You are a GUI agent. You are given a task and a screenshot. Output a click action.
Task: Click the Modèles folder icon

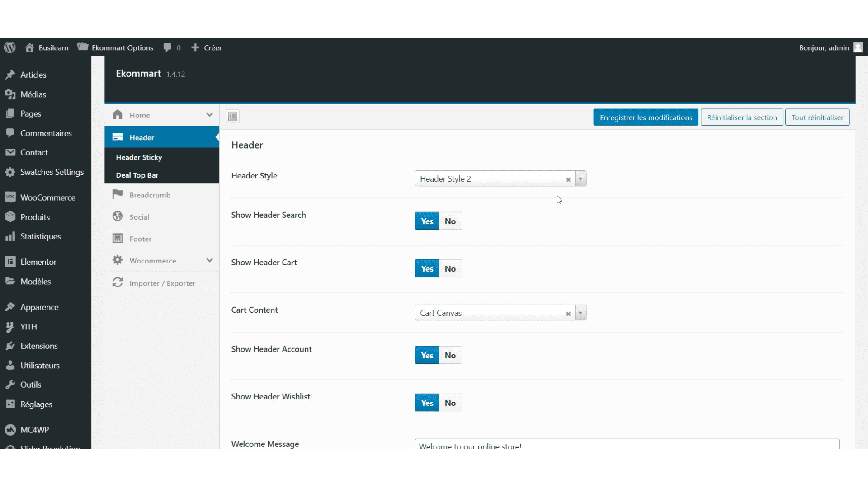[10, 281]
